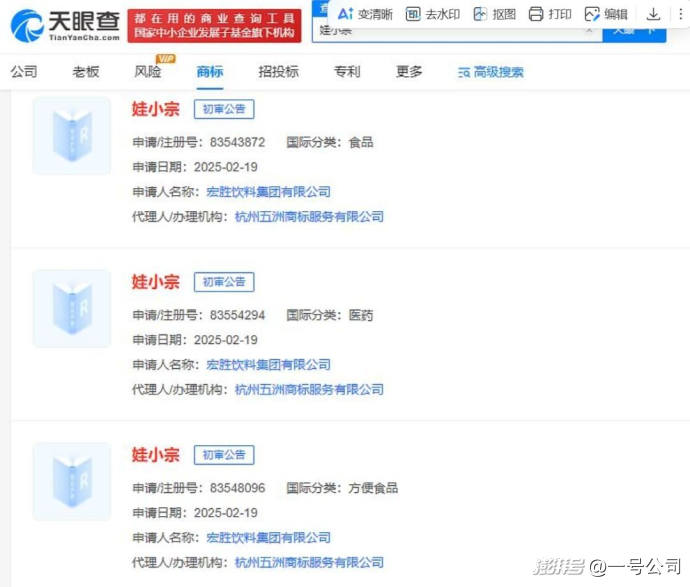The width and height of the screenshot is (690, 587).
Task: Open 宏胜饮料集团有限公司 applicant in 方便食品 entry
Action: [268, 538]
